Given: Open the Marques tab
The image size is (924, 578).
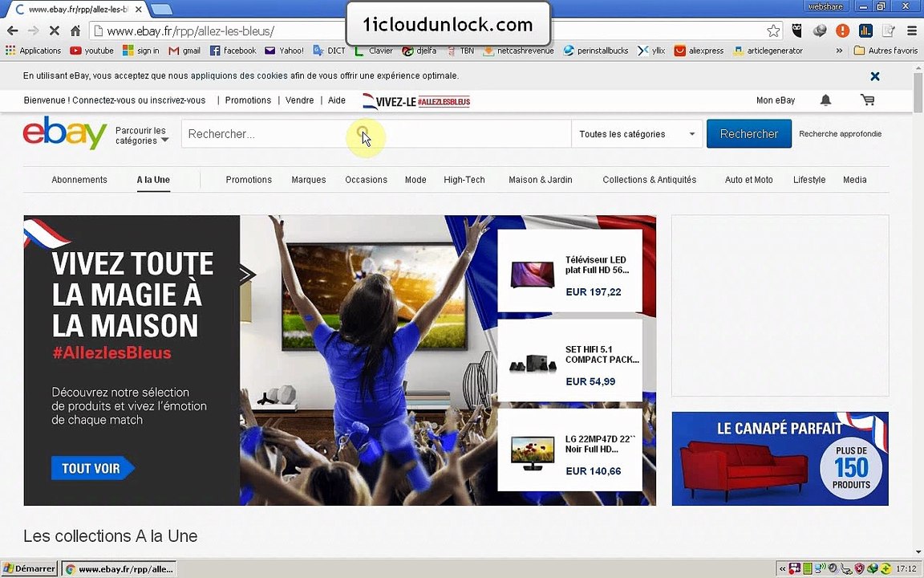Looking at the screenshot, I should pyautogui.click(x=308, y=180).
